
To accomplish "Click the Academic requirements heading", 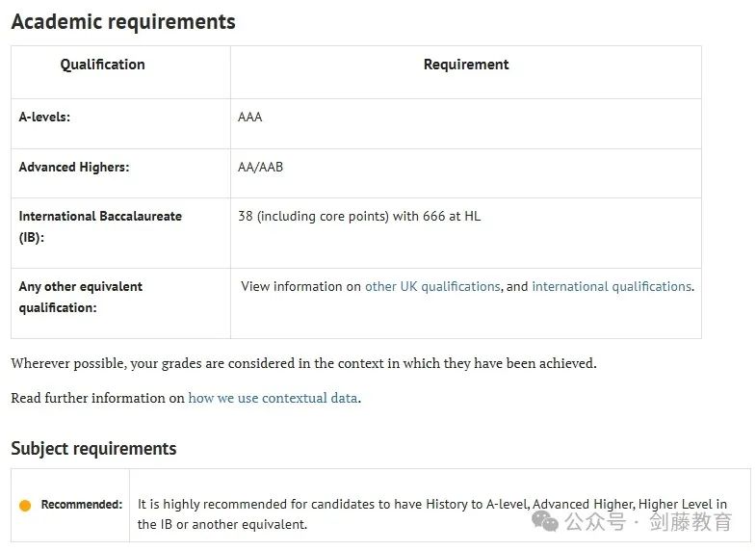I will click(x=123, y=22).
